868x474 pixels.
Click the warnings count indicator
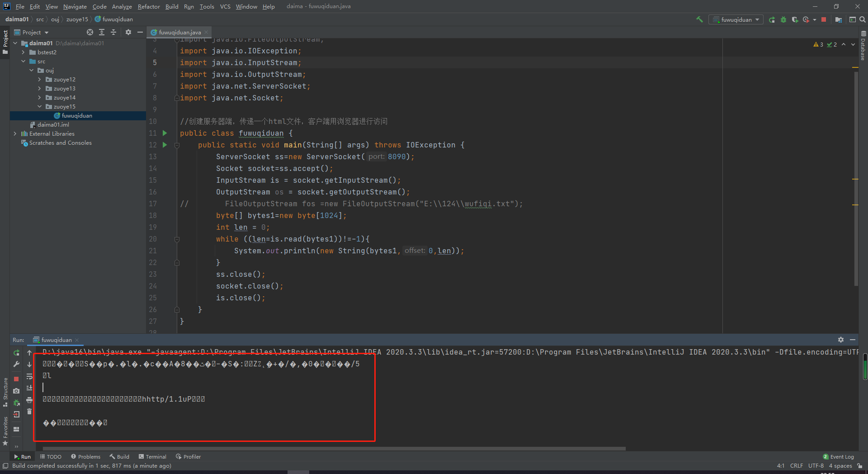tap(818, 44)
